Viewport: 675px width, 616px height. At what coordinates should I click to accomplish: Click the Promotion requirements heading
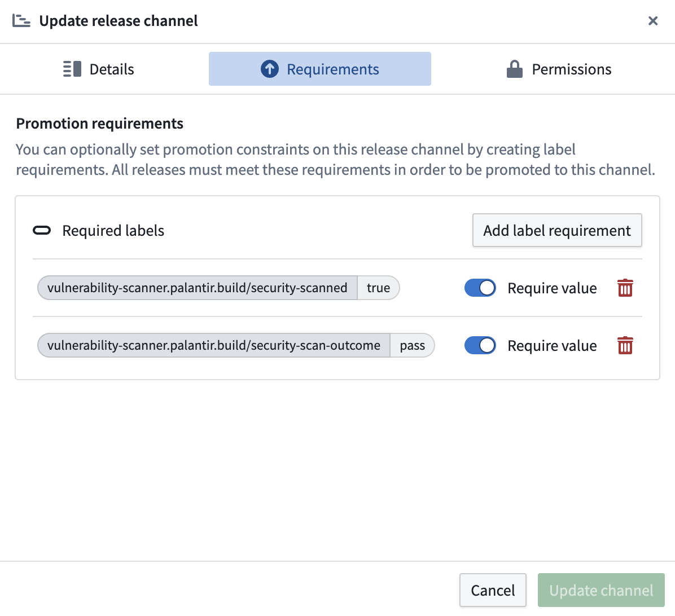(100, 124)
